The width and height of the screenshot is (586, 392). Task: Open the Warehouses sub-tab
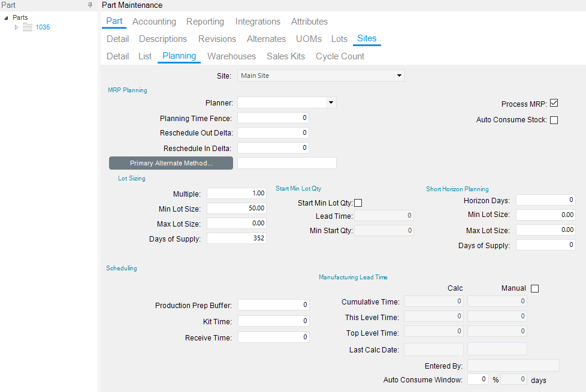click(x=231, y=56)
